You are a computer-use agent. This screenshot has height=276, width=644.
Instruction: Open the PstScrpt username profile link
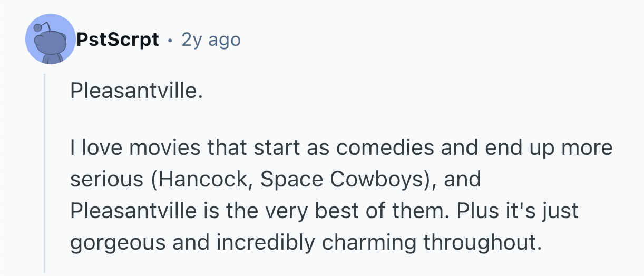click(x=118, y=40)
